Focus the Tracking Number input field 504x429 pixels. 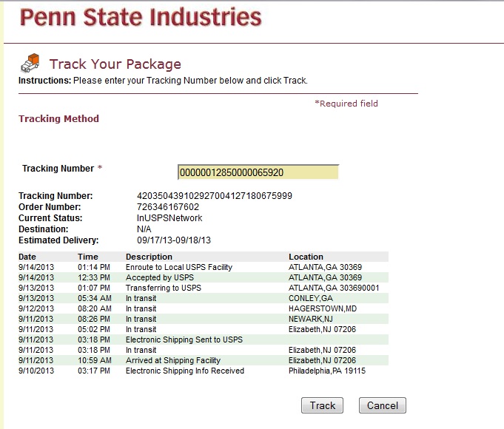click(258, 172)
